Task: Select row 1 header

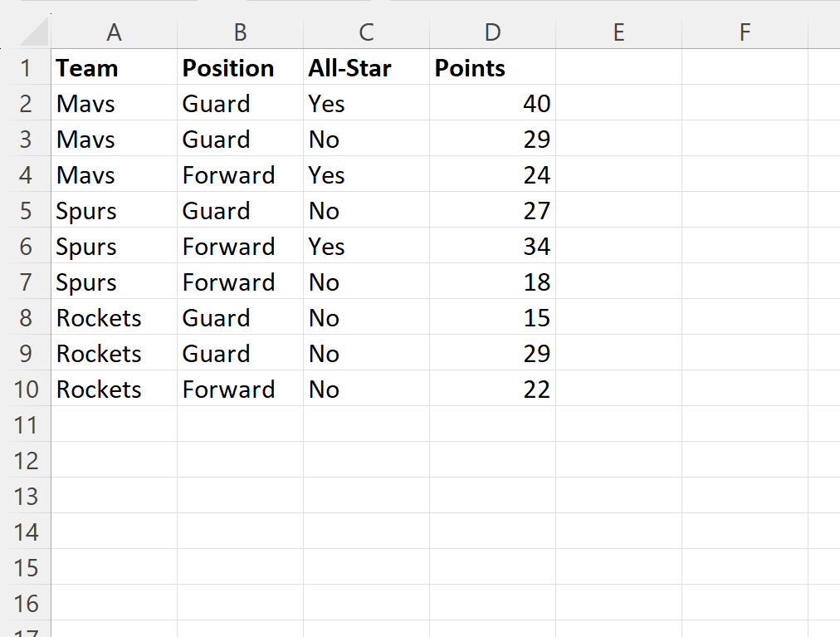Action: coord(27,67)
